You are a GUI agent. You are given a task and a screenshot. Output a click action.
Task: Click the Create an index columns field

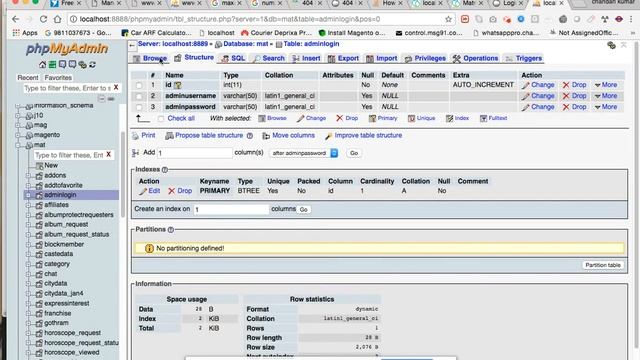point(231,209)
